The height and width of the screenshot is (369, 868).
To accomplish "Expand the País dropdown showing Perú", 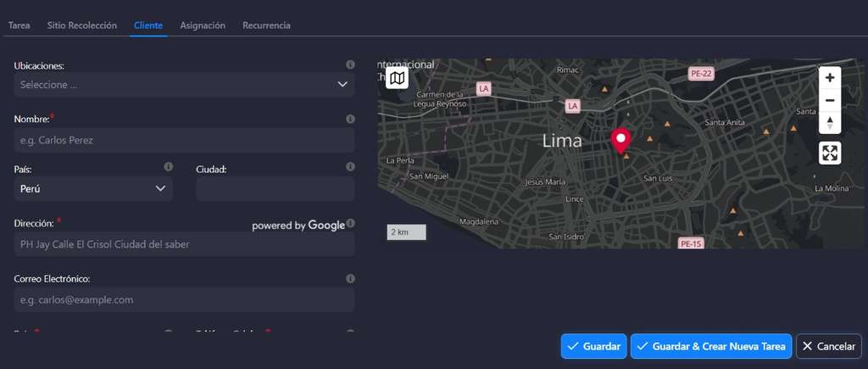I will click(x=93, y=189).
